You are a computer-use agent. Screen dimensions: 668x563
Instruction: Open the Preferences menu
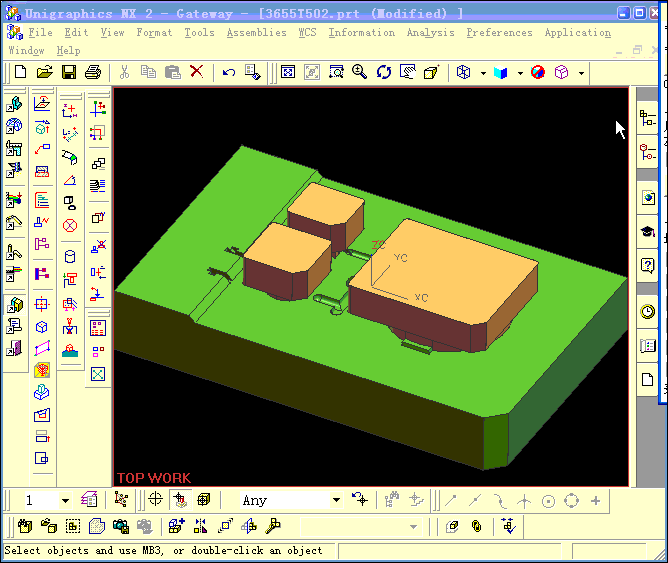pos(499,33)
